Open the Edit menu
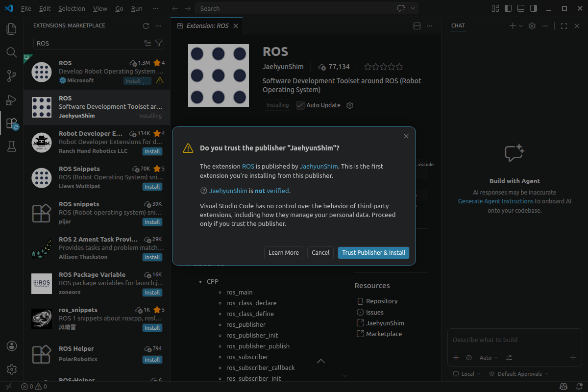Viewport: 588px width, 392px height. click(x=45, y=8)
